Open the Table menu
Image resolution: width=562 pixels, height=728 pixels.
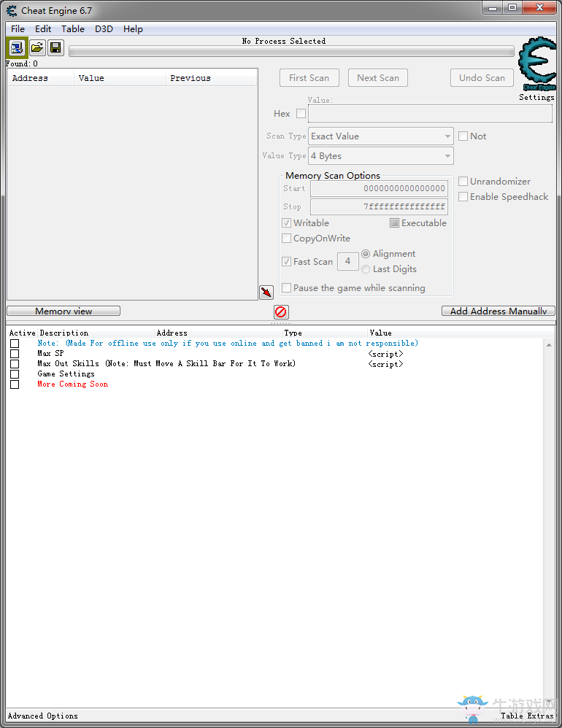[x=73, y=28]
